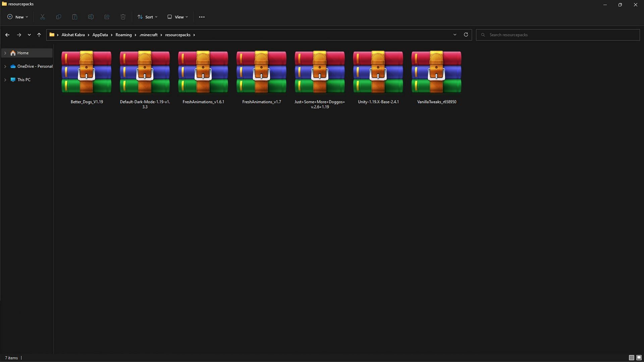This screenshot has height=362, width=644.
Task: Click the Share icon in toolbar
Action: [107, 17]
